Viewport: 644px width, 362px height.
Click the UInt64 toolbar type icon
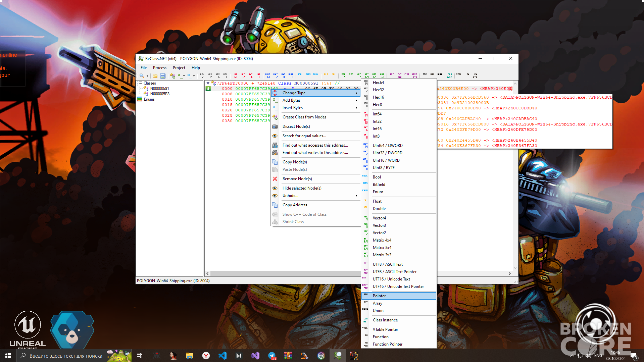pyautogui.click(x=268, y=76)
